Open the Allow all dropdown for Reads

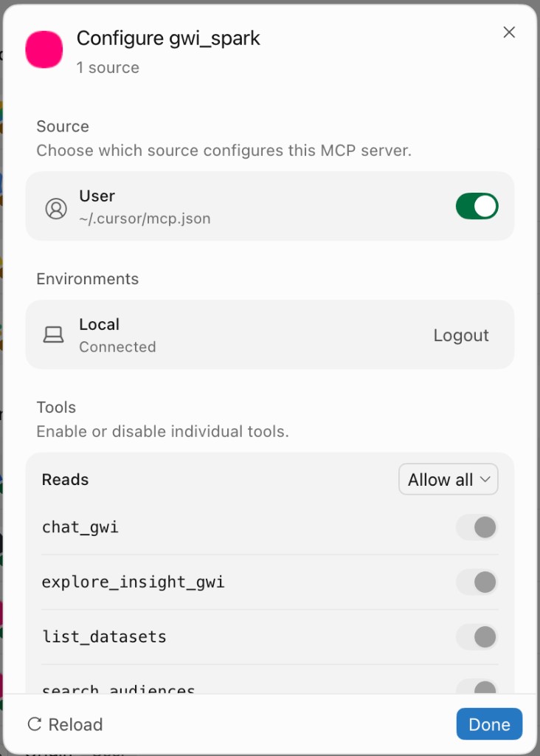pos(449,479)
